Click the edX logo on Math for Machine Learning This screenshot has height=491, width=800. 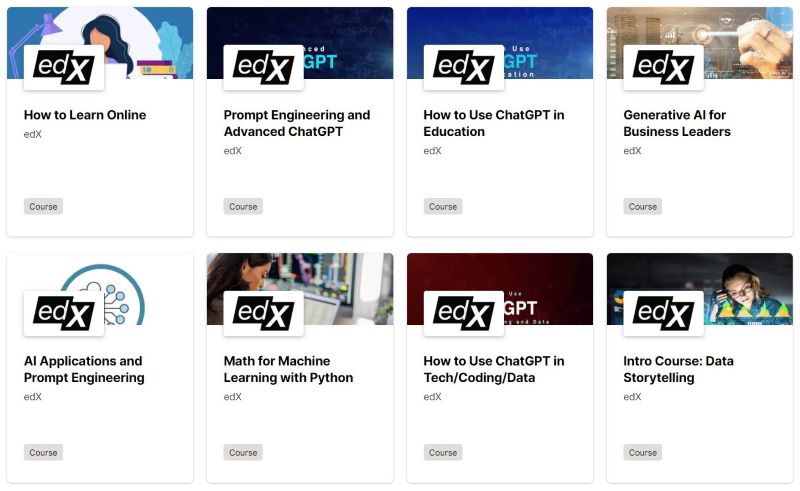click(263, 313)
